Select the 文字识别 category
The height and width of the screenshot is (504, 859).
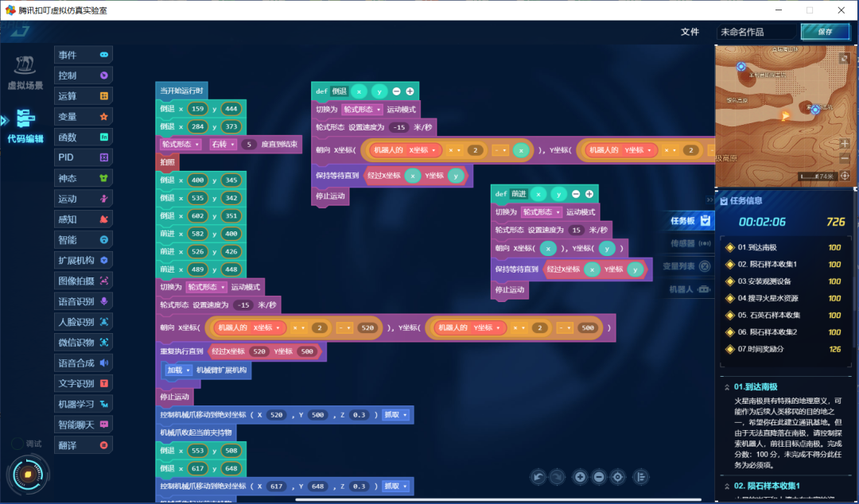[x=84, y=383]
